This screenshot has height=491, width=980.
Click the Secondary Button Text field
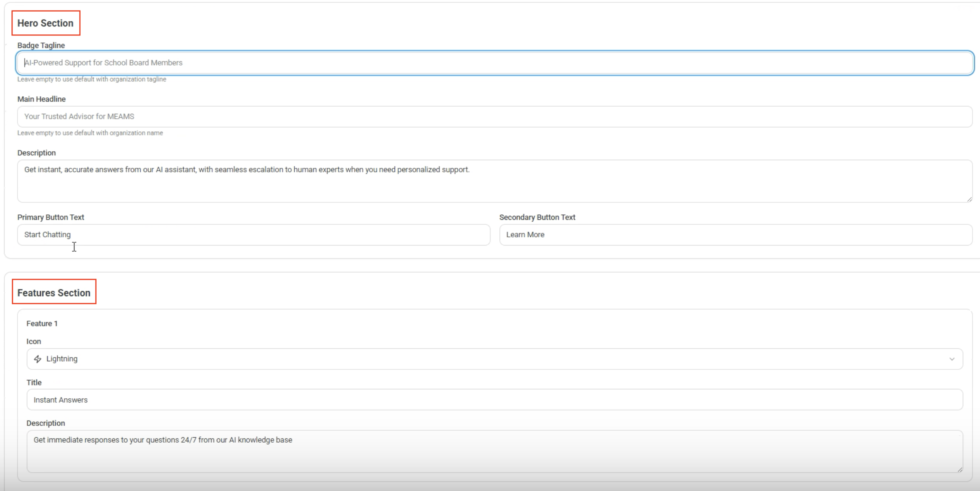coord(735,235)
